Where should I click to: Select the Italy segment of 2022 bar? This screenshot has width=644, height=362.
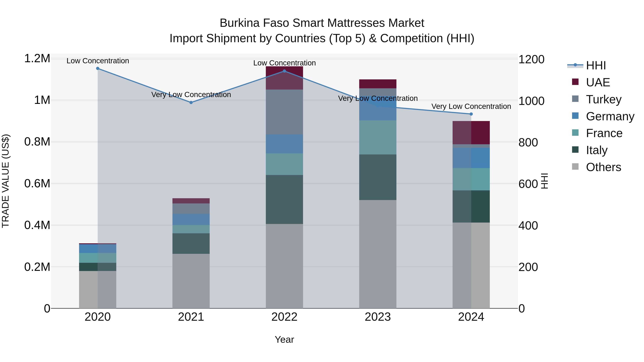284,199
